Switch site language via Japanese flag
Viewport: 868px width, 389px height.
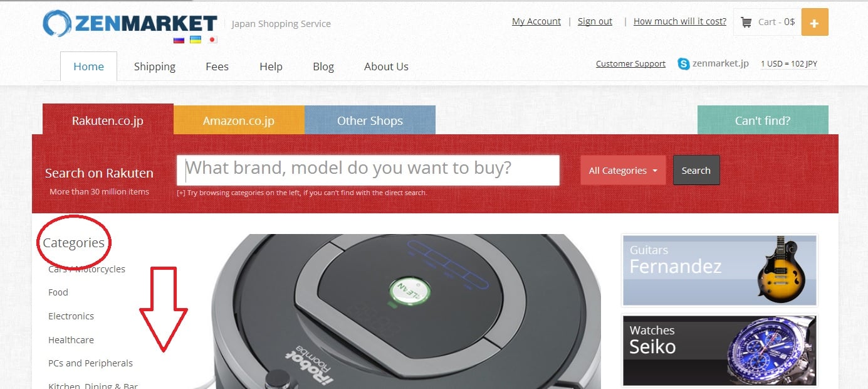(212, 40)
